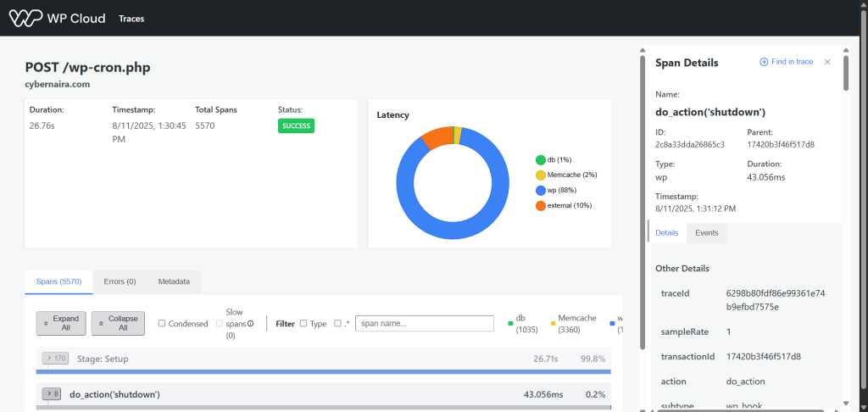Click the span timestamp 8/11/2025, 1:31:12 PM
Image resolution: width=868 pixels, height=412 pixels.
[x=695, y=209]
